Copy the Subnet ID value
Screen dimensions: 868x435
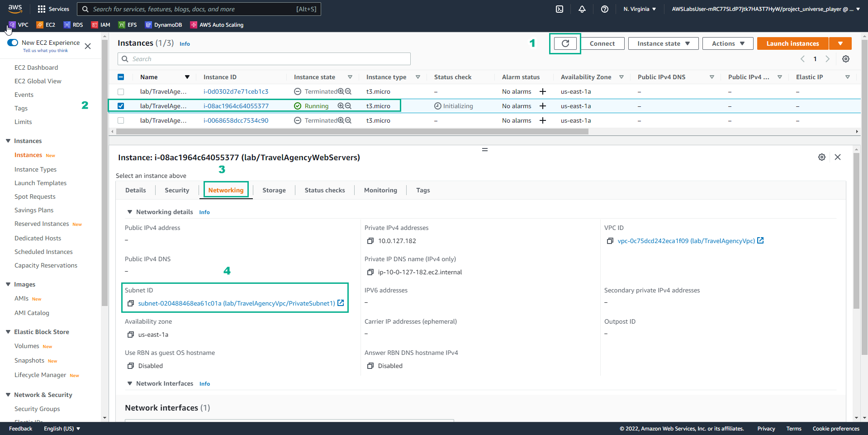coord(131,303)
